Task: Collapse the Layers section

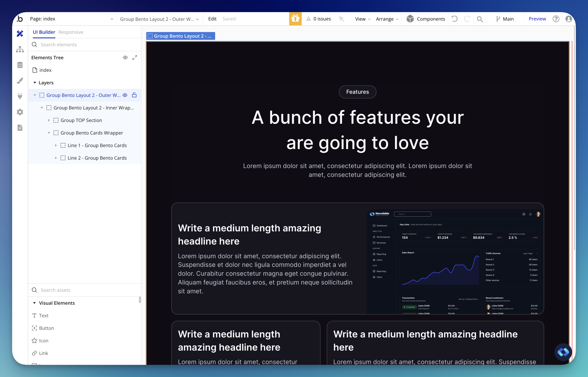Action: pos(35,83)
